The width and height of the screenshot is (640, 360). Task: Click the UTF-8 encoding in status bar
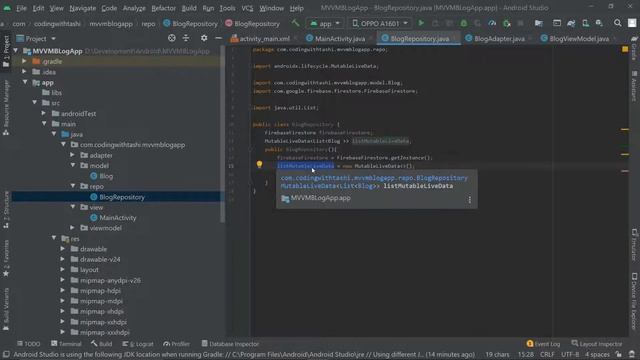570,354
